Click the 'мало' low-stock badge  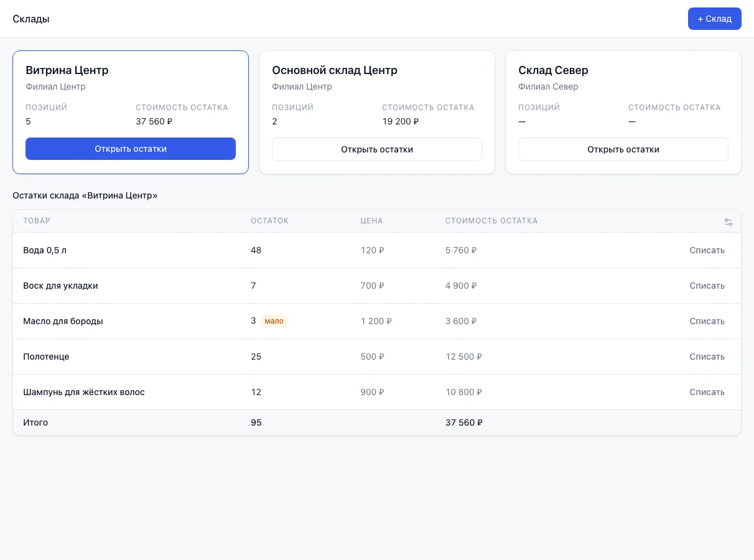[274, 321]
